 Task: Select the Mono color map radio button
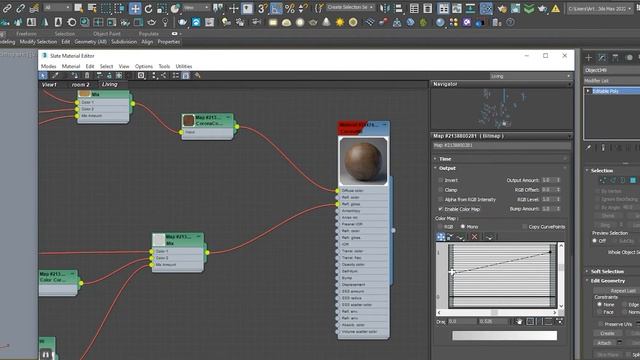(x=463, y=227)
